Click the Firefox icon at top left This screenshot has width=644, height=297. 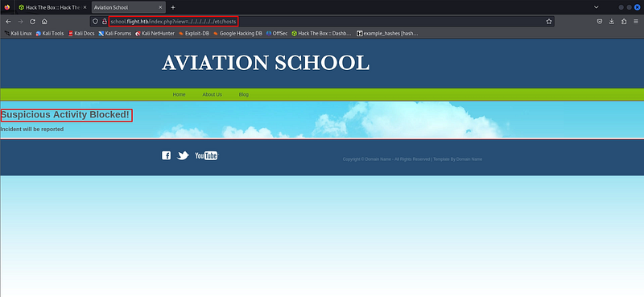pos(7,7)
